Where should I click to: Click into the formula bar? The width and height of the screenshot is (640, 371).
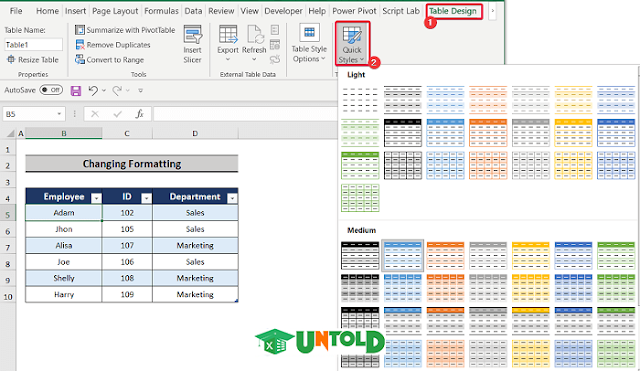245,114
